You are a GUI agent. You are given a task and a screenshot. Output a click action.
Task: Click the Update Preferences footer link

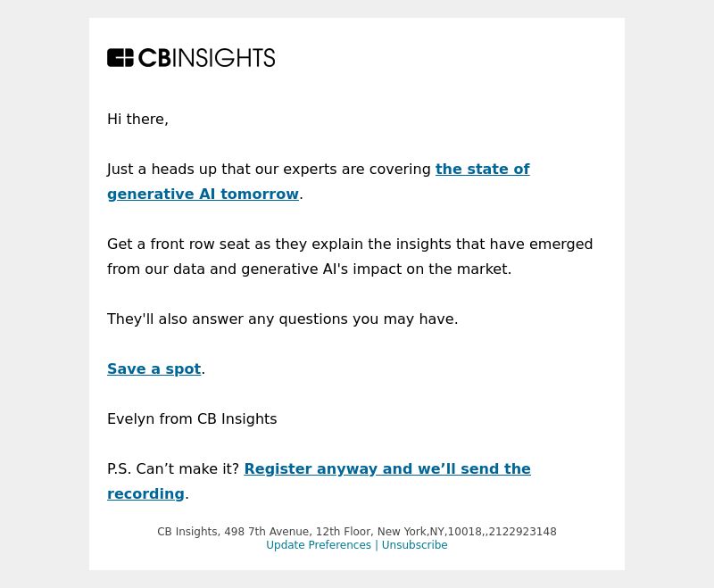click(x=319, y=545)
